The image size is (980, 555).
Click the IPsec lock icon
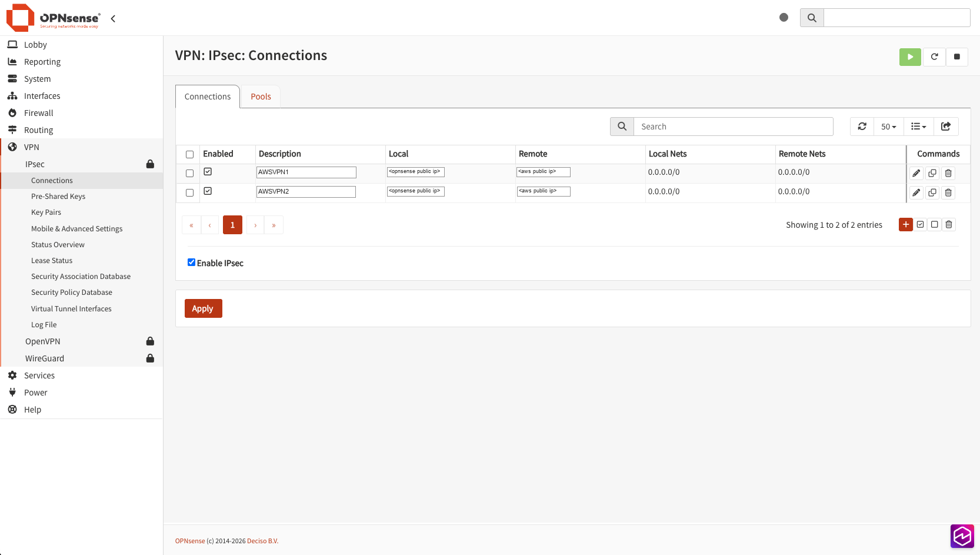point(150,164)
